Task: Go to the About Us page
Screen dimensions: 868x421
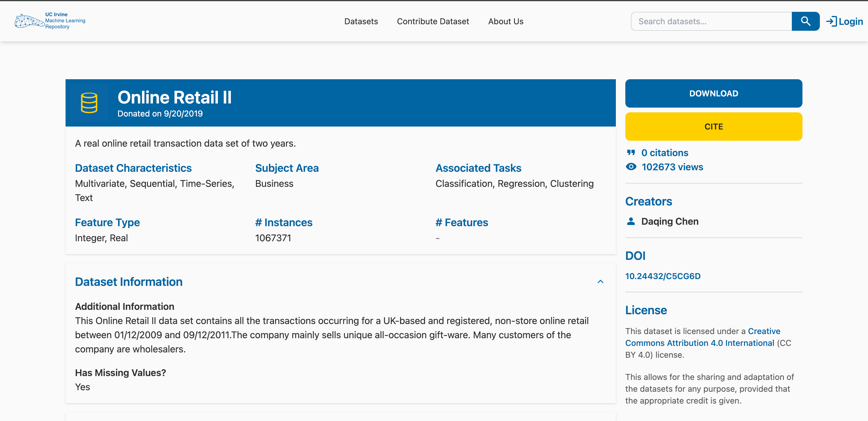Action: click(x=505, y=21)
